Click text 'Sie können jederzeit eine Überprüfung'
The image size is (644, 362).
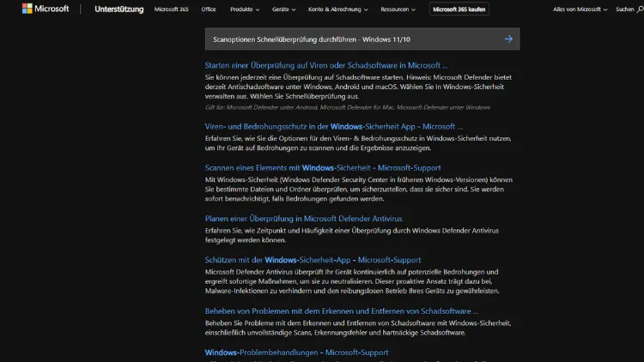[358, 87]
